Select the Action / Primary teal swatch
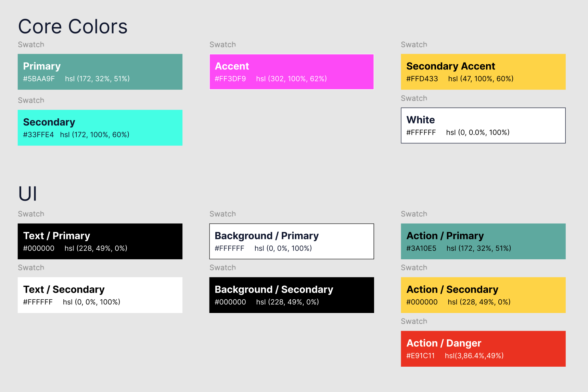 (483, 241)
